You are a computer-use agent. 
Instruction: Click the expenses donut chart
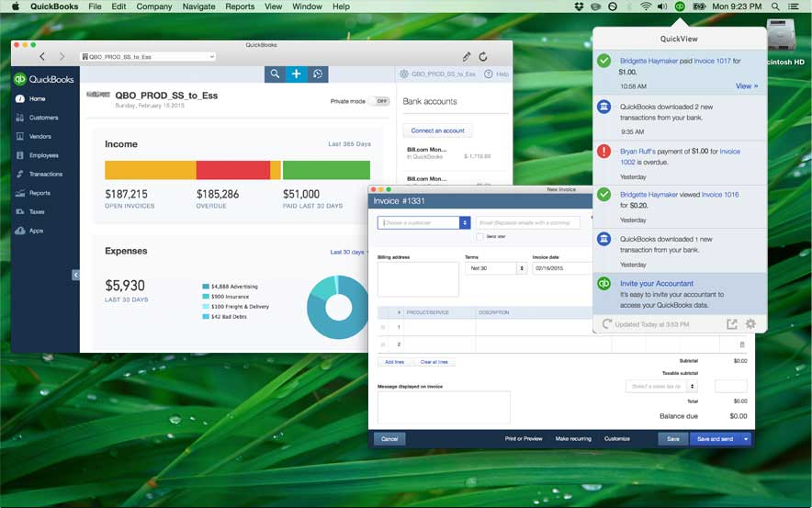(x=337, y=308)
